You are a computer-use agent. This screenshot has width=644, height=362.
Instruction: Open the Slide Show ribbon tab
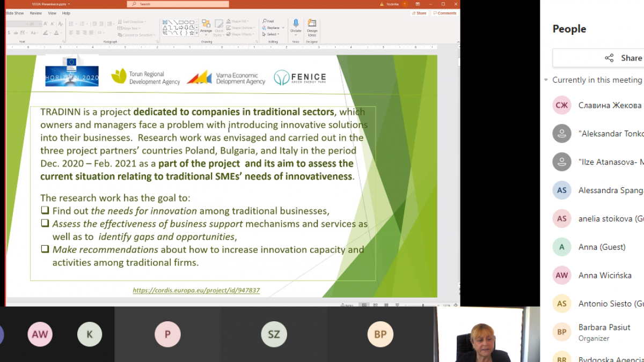point(14,13)
